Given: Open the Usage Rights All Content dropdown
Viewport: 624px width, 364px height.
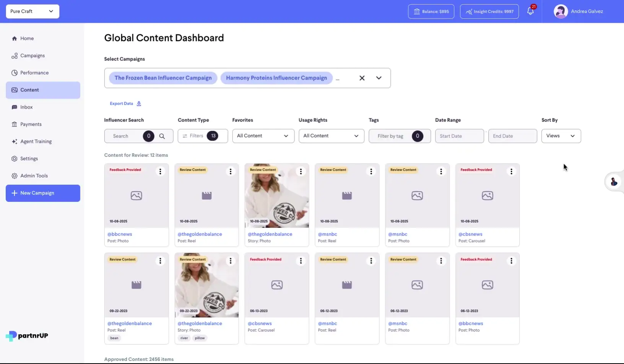Looking at the screenshot, I should (x=331, y=136).
